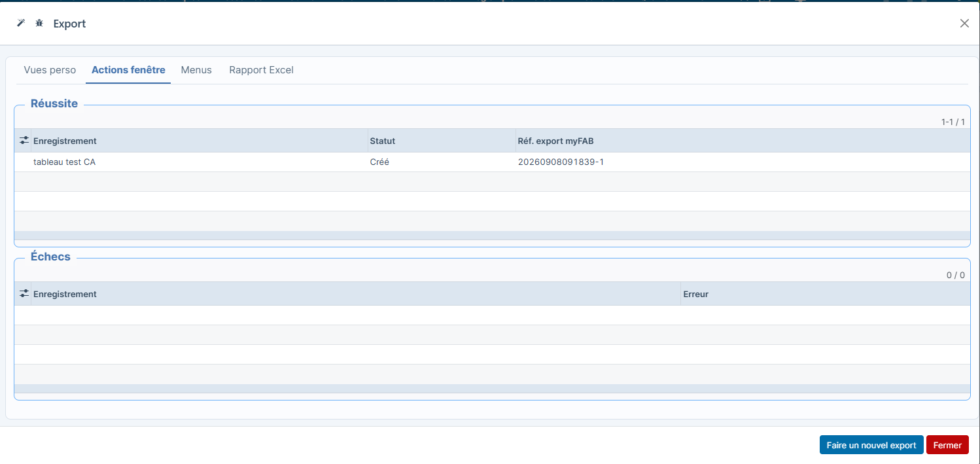Image resolution: width=980 pixels, height=464 pixels.
Task: Click the Réussite section title
Action: pyautogui.click(x=54, y=103)
